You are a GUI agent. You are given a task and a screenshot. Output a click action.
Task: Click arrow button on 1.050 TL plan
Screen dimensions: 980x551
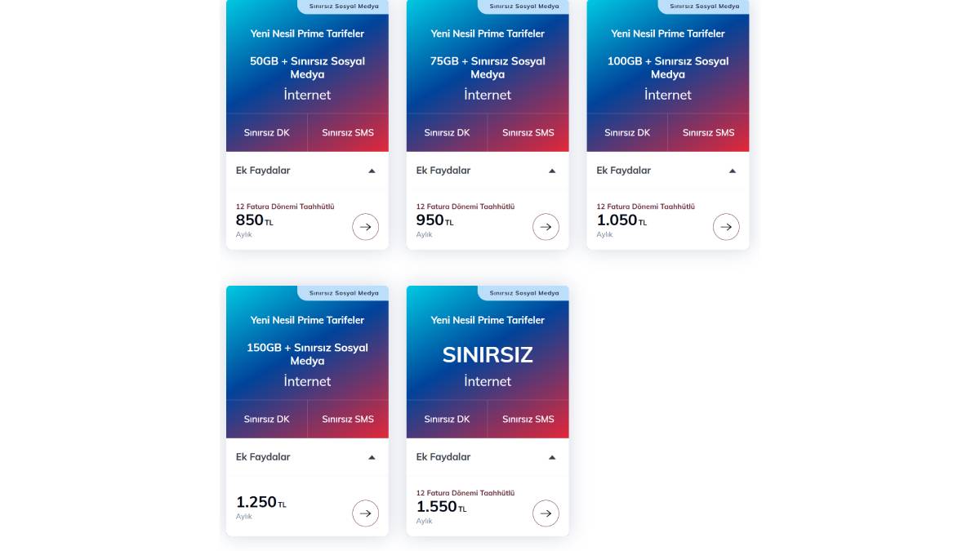(726, 227)
